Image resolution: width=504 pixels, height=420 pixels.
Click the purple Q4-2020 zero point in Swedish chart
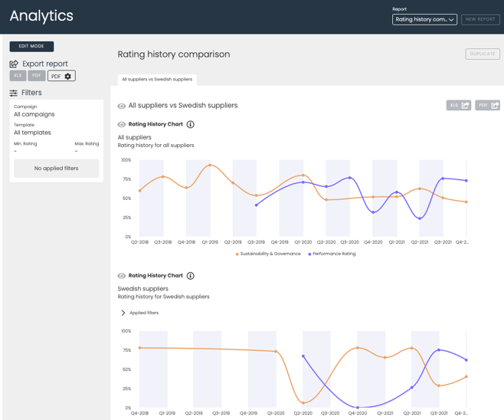[358, 408]
